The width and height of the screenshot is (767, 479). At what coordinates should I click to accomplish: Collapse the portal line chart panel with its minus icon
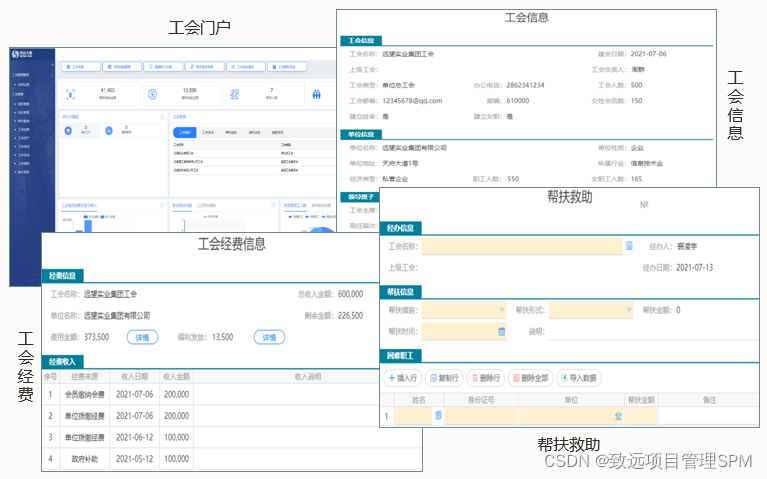(x=273, y=205)
